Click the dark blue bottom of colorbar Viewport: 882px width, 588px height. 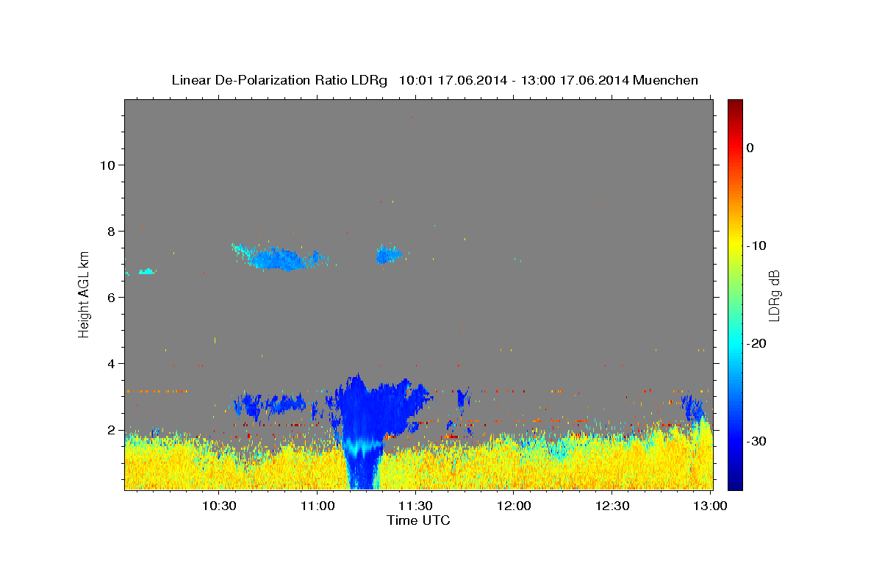pyautogui.click(x=735, y=481)
